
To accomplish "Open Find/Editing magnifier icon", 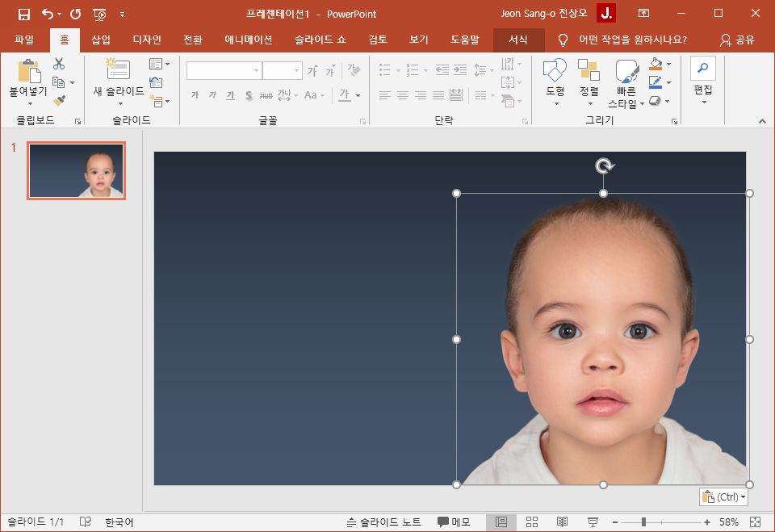I will pyautogui.click(x=703, y=69).
